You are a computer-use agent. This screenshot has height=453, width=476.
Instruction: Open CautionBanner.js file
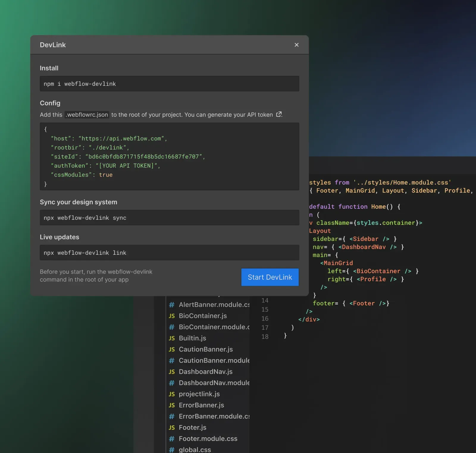tap(206, 349)
